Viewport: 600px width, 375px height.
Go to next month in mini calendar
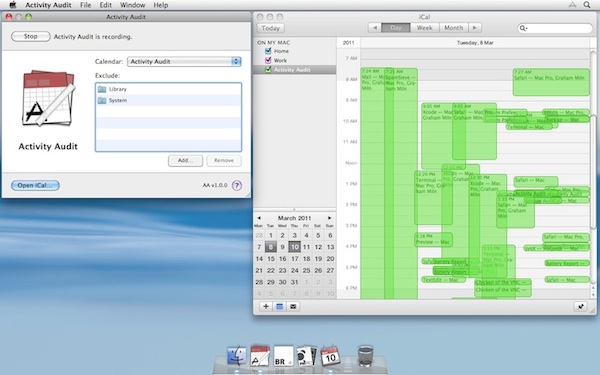329,218
